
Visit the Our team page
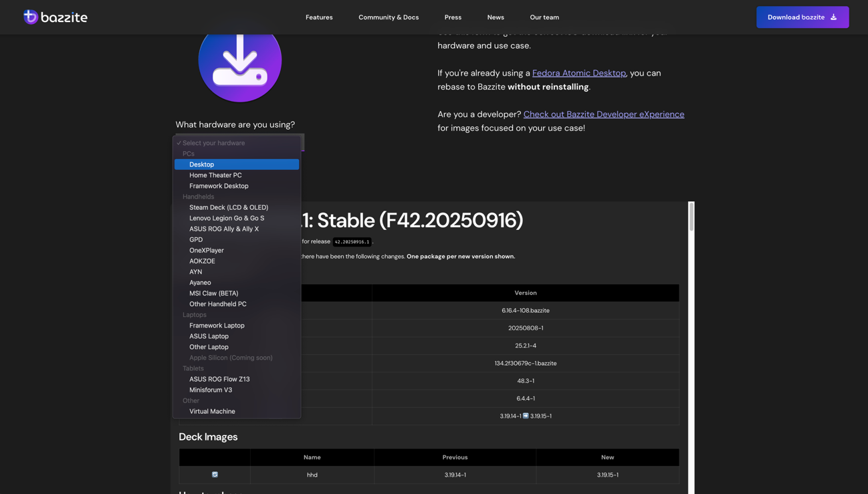pos(544,17)
